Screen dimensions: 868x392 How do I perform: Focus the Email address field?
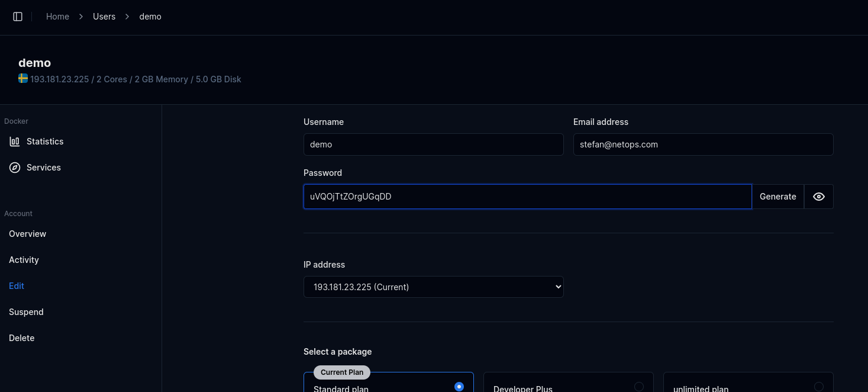point(703,144)
